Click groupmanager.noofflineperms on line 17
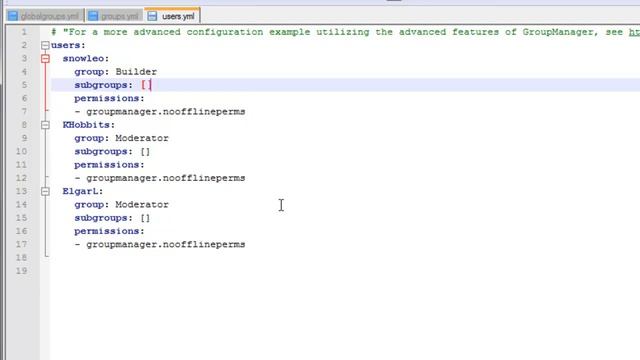640x360 pixels. (x=166, y=244)
